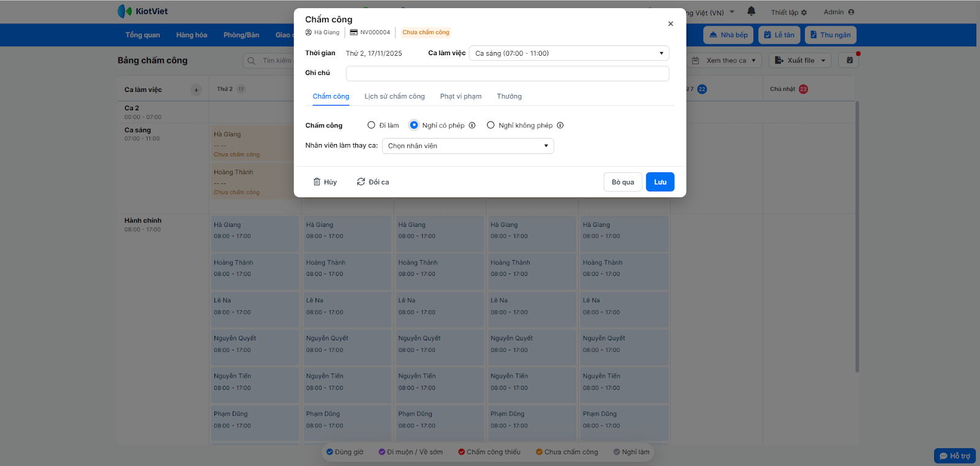Click the Đi muộn / Về sớm legend icon
This screenshot has height=466, width=980.
pos(382,452)
